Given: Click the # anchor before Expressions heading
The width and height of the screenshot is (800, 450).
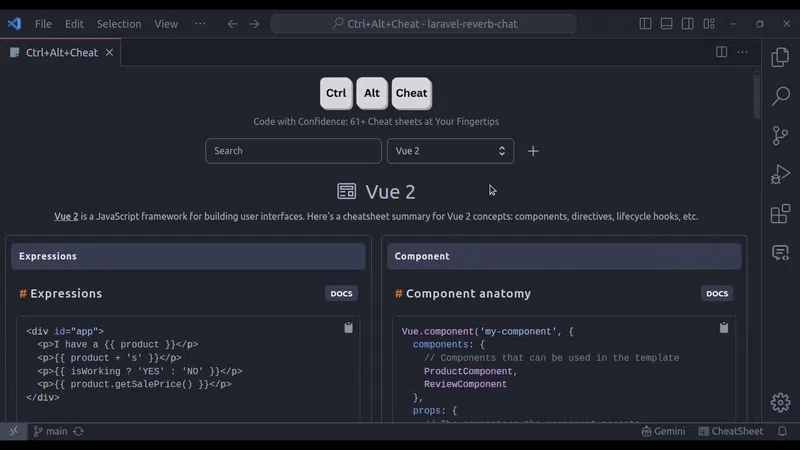Looking at the screenshot, I should coord(23,293).
